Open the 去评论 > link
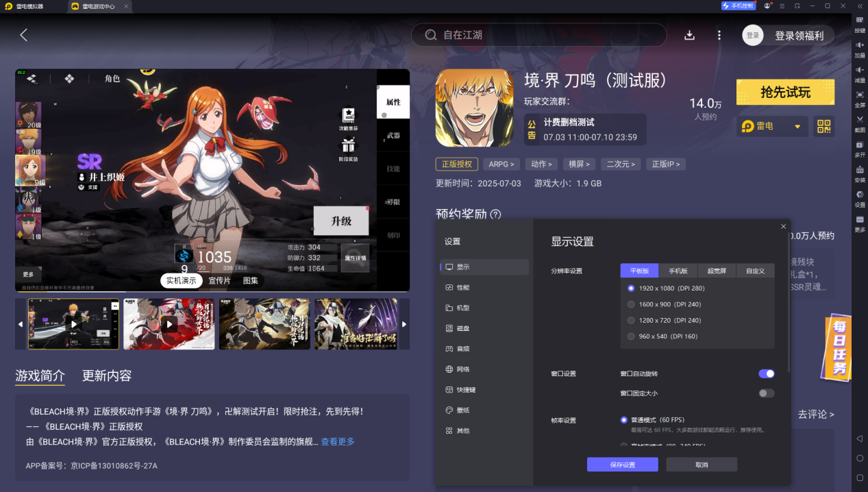The width and height of the screenshot is (868, 492). click(816, 415)
